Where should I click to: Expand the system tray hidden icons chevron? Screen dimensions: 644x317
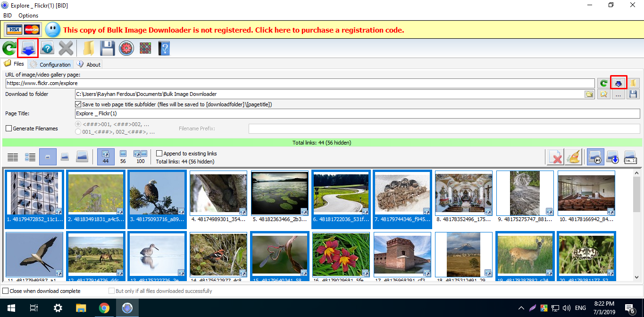click(521, 308)
